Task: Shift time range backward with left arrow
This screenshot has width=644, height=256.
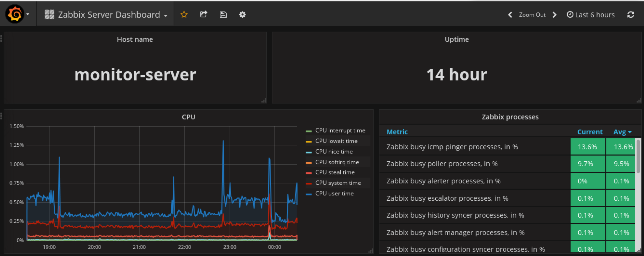Action: click(x=510, y=15)
